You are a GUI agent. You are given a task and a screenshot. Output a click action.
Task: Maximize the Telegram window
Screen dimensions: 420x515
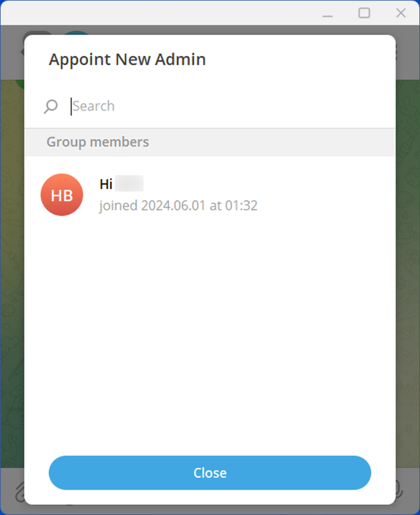pos(364,13)
